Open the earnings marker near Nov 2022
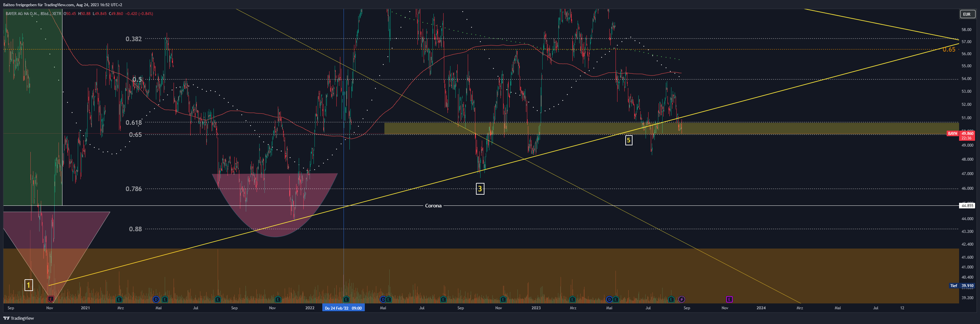 (503, 299)
